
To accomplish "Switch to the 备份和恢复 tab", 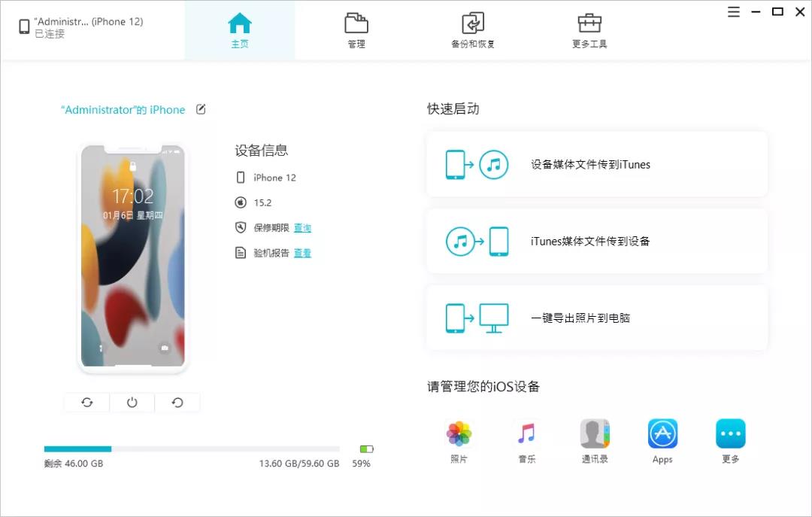I will [472, 30].
